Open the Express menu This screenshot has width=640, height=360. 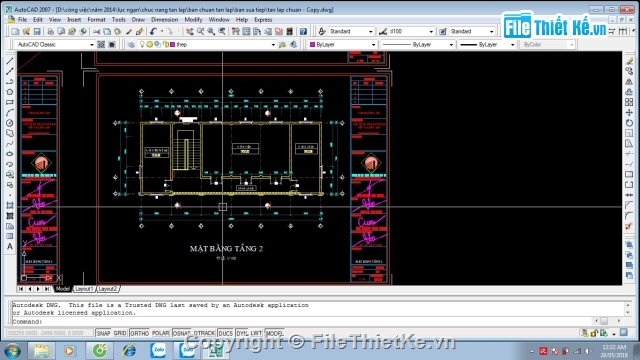point(263,20)
